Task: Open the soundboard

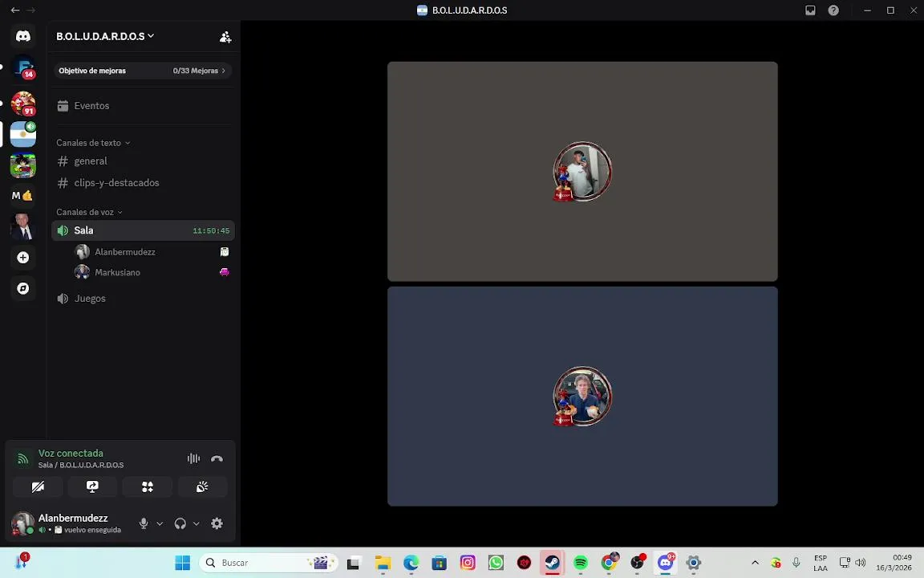Action: click(202, 487)
